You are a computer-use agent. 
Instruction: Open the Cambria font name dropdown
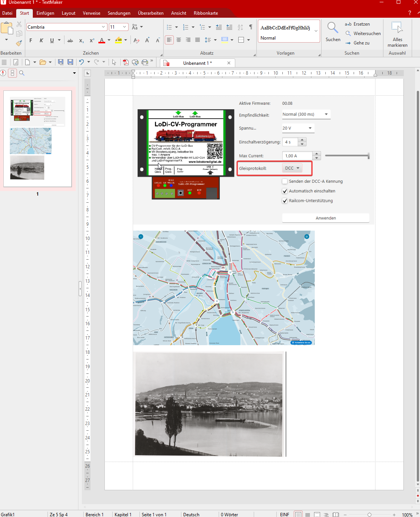click(x=103, y=27)
